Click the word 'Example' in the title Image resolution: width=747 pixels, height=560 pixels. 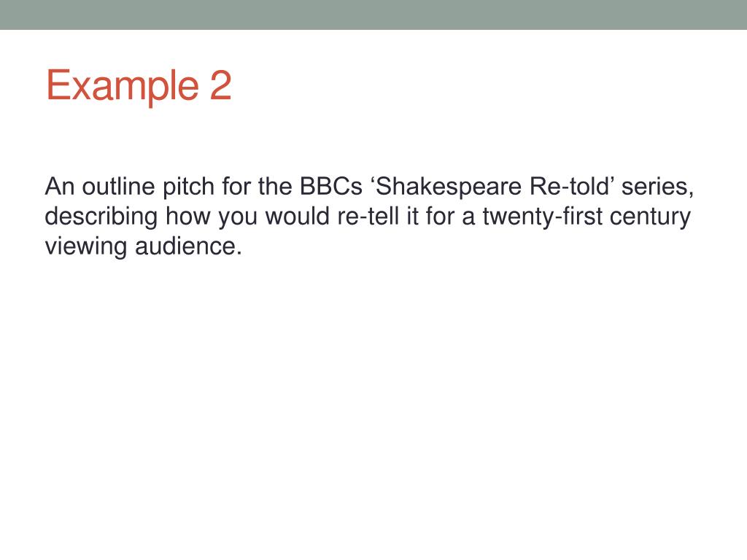(x=123, y=86)
